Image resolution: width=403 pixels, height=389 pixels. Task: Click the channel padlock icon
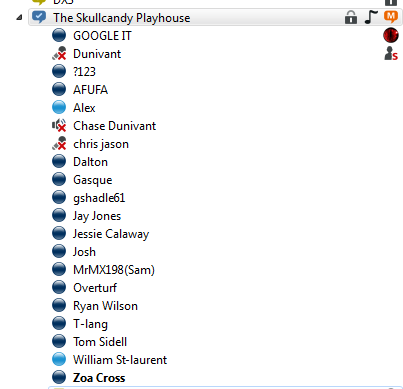(x=351, y=17)
